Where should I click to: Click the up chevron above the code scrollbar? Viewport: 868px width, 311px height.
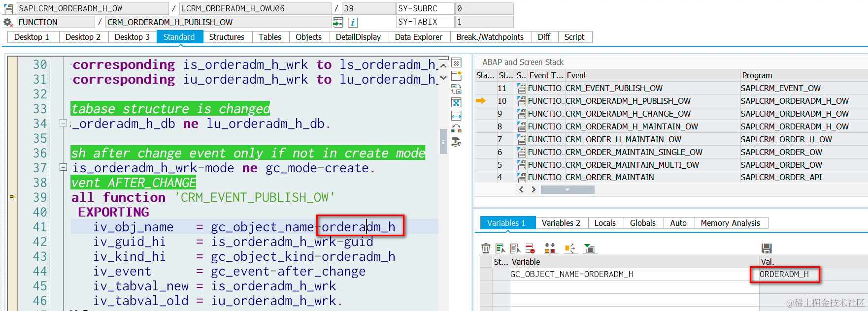[443, 65]
